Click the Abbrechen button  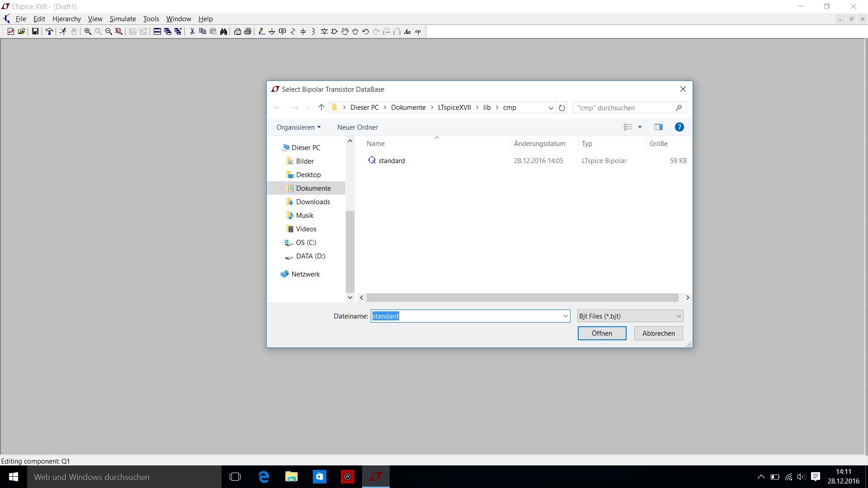[658, 333]
